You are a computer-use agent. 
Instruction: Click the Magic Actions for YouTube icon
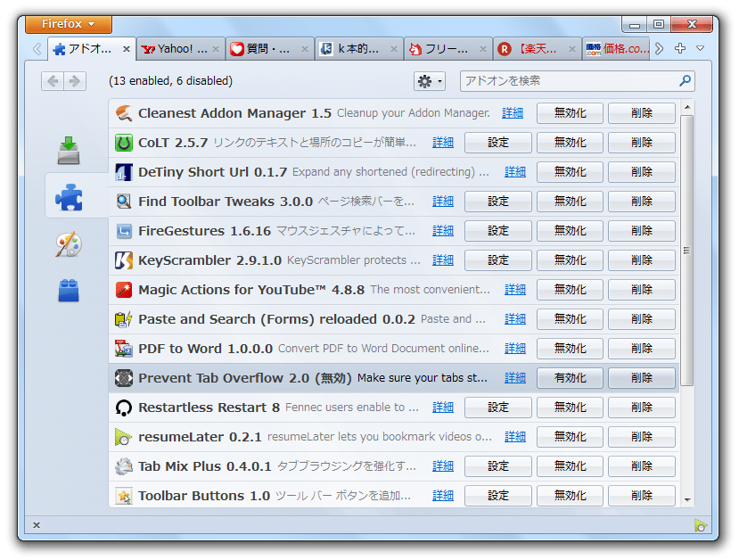click(124, 290)
